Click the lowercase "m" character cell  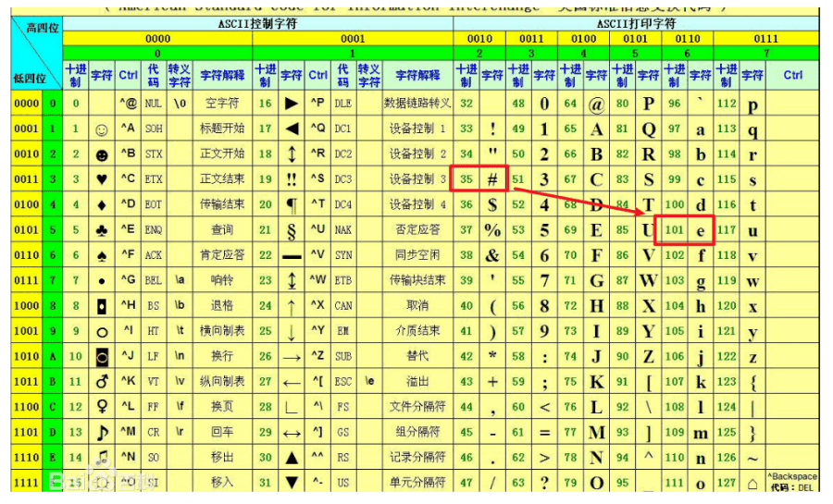[701, 432]
